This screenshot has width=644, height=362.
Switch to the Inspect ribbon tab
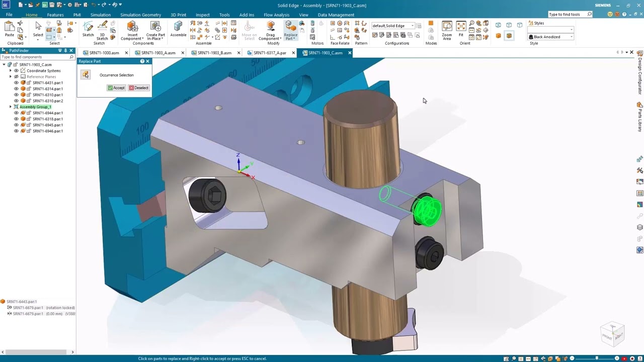point(203,15)
